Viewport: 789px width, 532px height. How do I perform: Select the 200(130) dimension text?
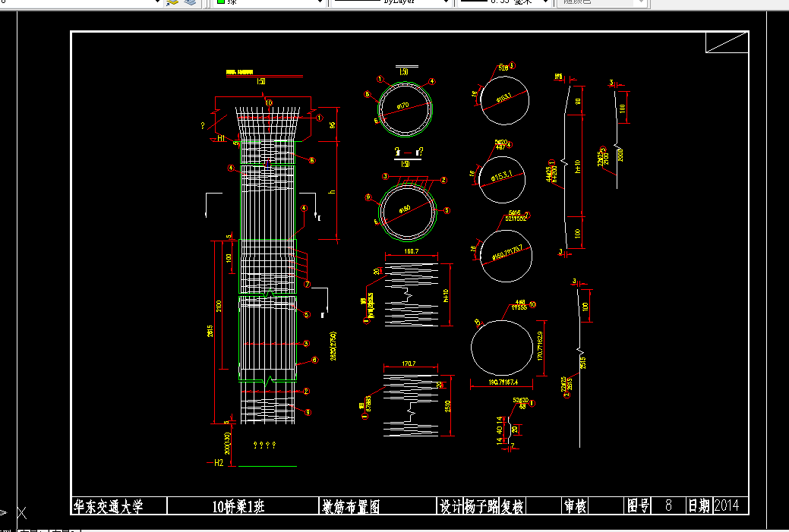[x=228, y=443]
